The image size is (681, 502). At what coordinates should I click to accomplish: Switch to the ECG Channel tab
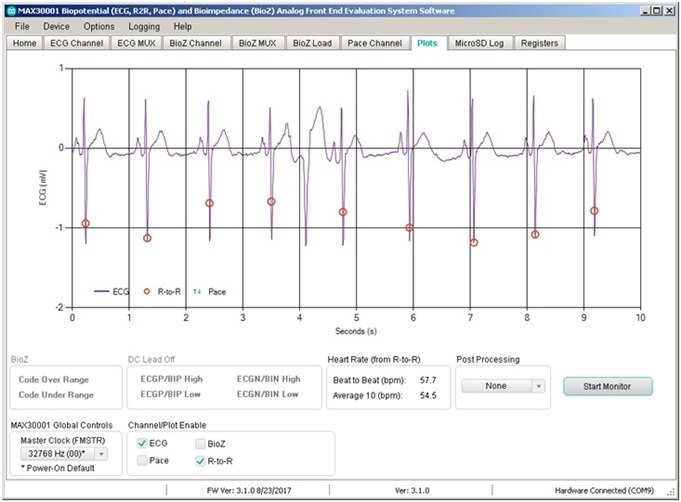pos(76,43)
